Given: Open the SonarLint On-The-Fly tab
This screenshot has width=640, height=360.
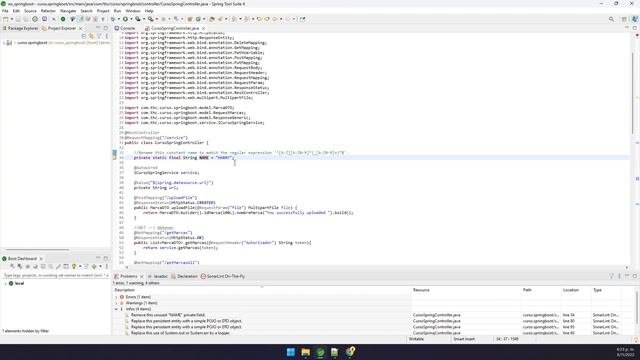Looking at the screenshot, I should tap(223, 276).
